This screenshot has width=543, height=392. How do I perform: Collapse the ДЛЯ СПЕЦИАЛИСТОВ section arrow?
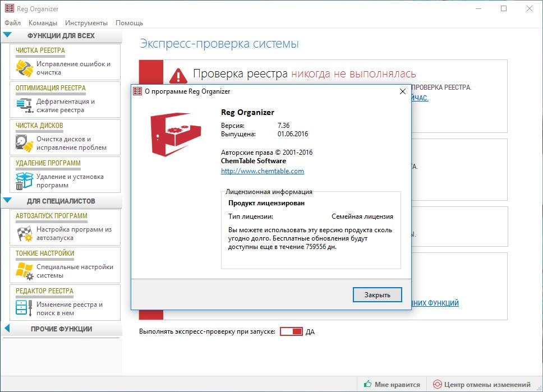[x=8, y=201]
